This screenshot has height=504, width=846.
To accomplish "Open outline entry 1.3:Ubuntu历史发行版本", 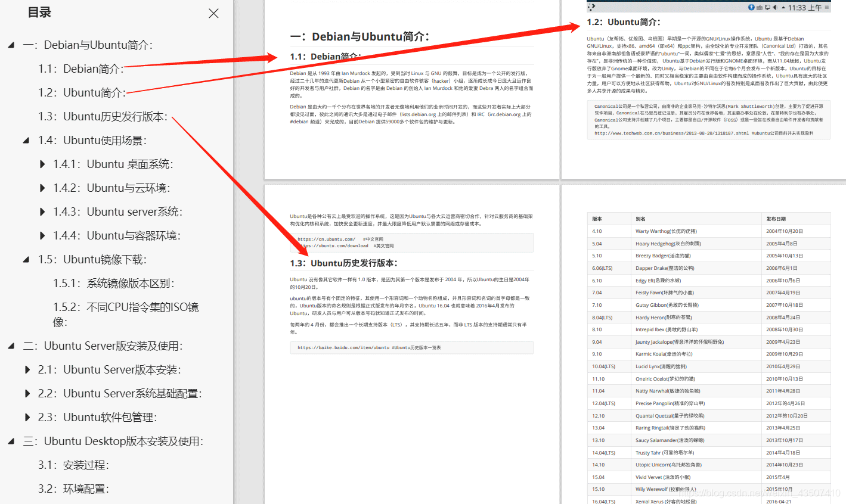I will pos(103,117).
